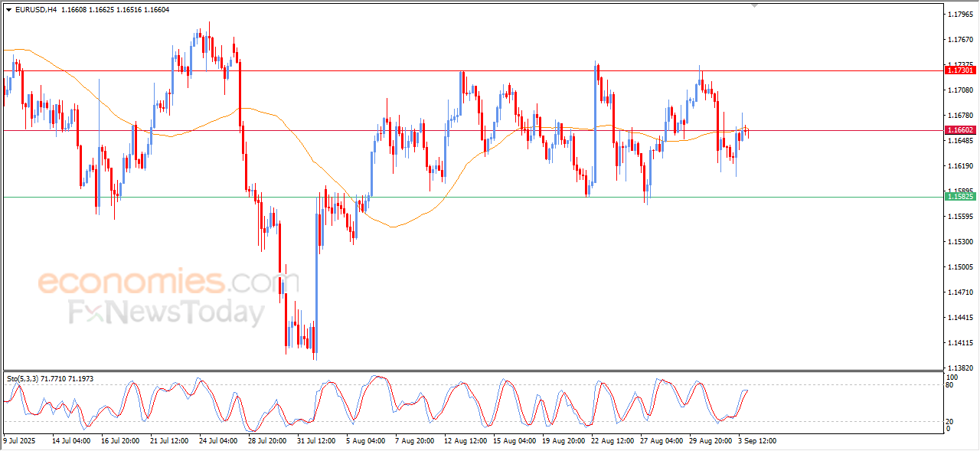Click the red 1.16602 price label
This screenshot has width=980, height=451.
click(961, 130)
